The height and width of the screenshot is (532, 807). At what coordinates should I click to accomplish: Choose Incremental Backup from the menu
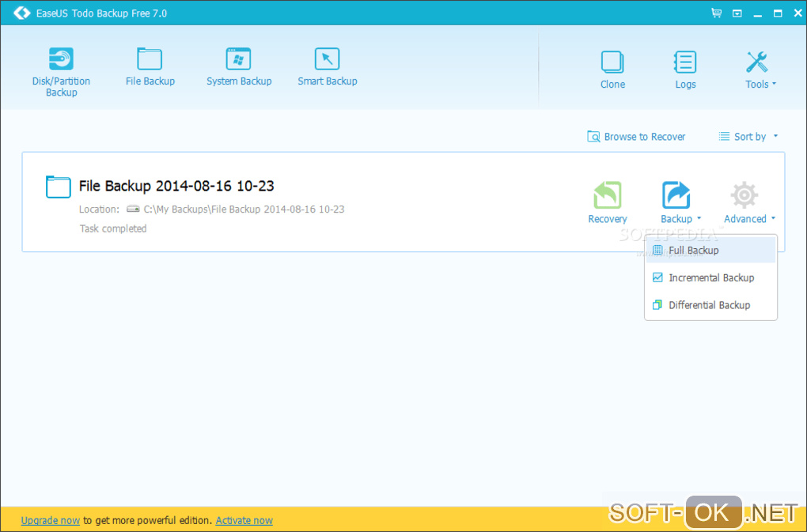pyautogui.click(x=710, y=277)
